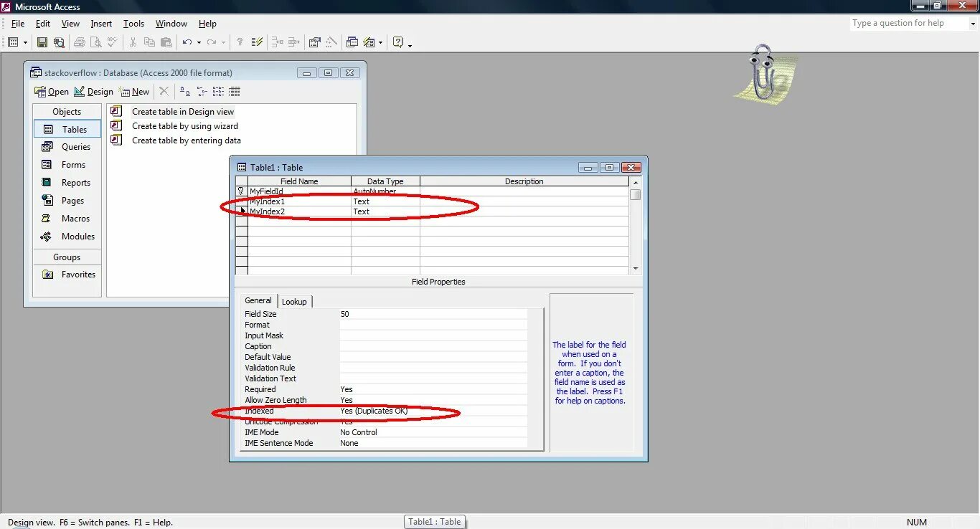Screen dimensions: 980x529
Task: Click the Microsoft Access Help icon
Action: (x=398, y=42)
